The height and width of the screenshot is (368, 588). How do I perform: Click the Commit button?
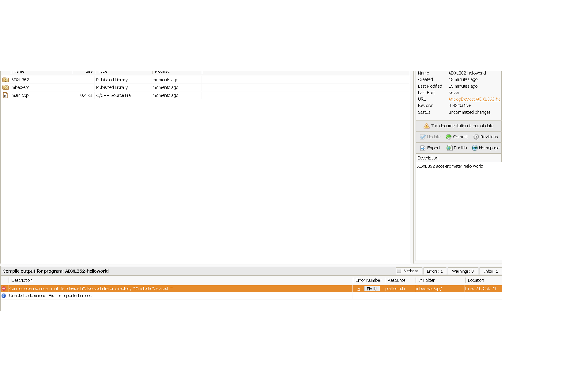click(x=457, y=137)
